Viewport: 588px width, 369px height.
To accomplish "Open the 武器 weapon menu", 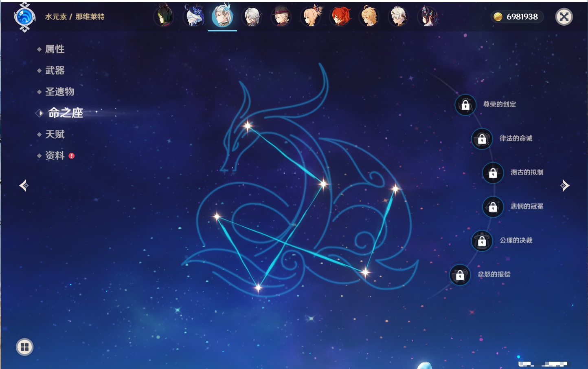I will (x=55, y=71).
